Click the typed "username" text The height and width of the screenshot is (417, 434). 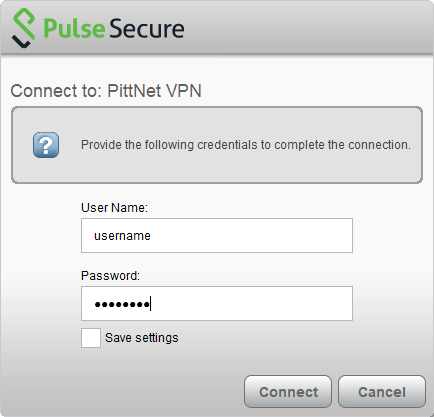122,236
